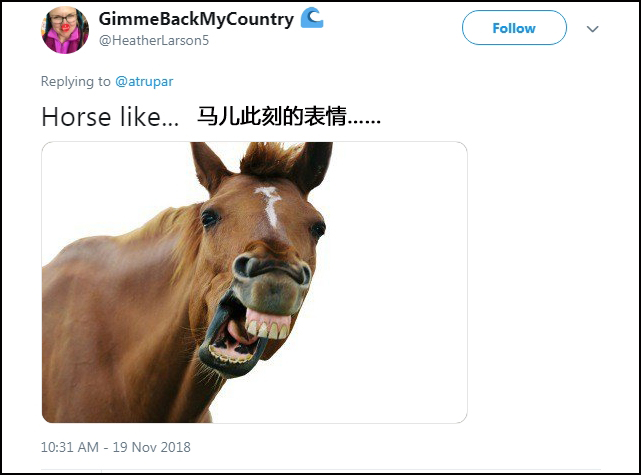
Task: Open the laughing horse photo
Action: pyautogui.click(x=254, y=282)
